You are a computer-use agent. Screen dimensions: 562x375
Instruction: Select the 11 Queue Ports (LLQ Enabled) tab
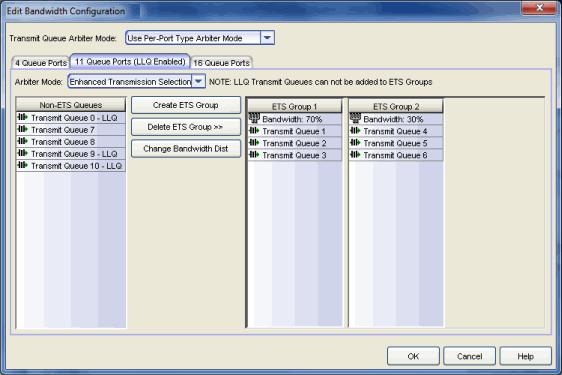click(x=130, y=61)
